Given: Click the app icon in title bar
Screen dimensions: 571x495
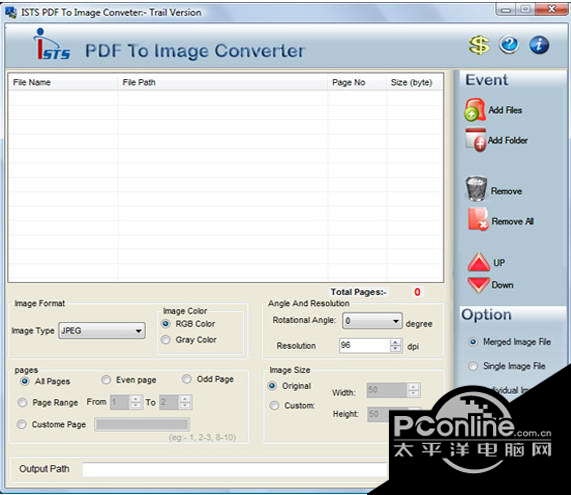Looking at the screenshot, I should tap(11, 12).
